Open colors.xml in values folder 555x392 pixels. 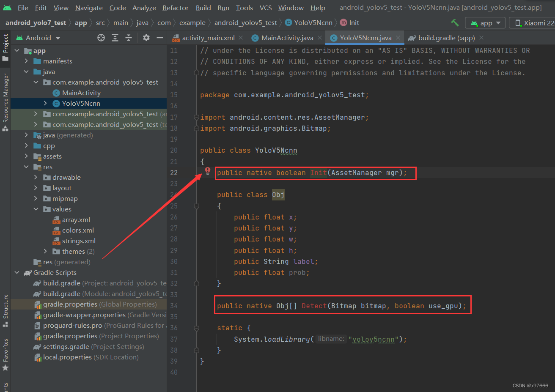(73, 230)
